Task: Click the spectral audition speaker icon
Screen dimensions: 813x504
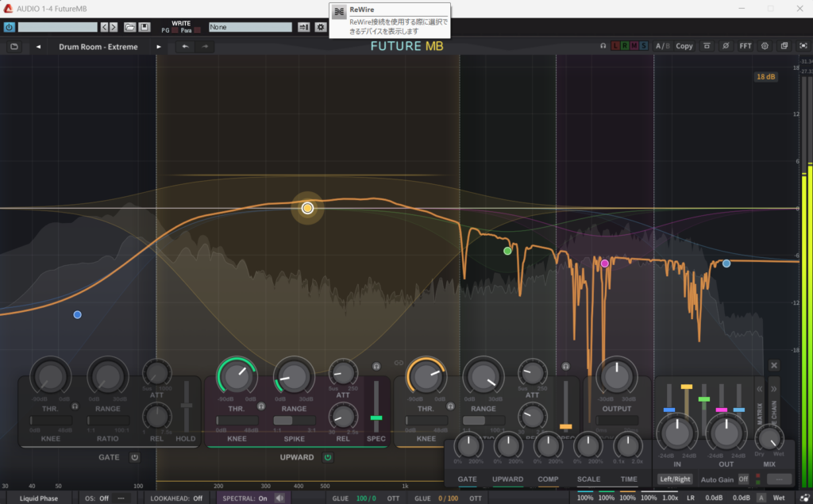Action: (279, 498)
